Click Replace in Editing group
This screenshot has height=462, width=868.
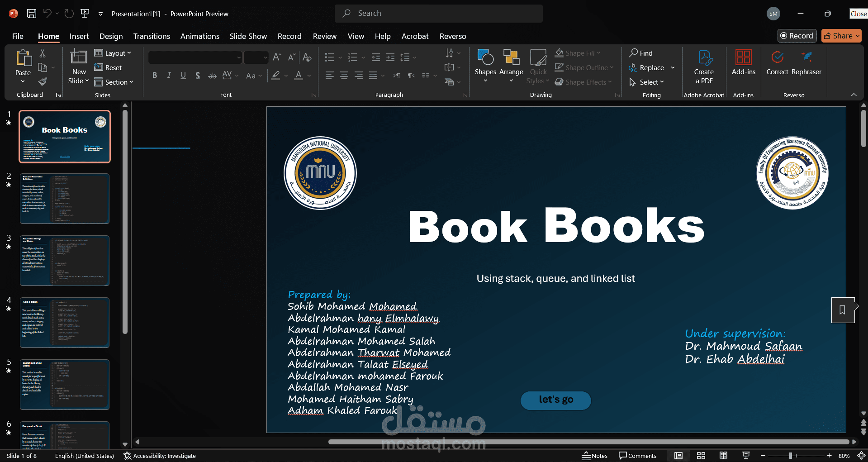tap(647, 67)
